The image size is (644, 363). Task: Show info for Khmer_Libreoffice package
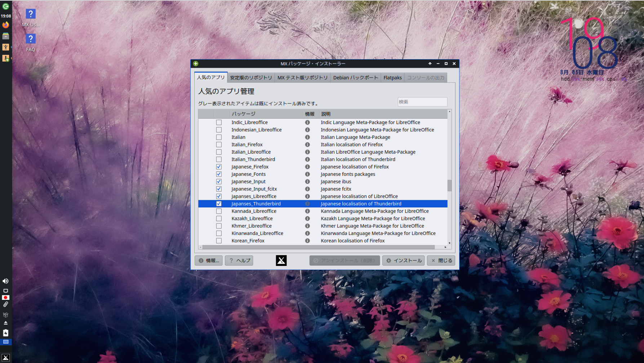pos(307,226)
